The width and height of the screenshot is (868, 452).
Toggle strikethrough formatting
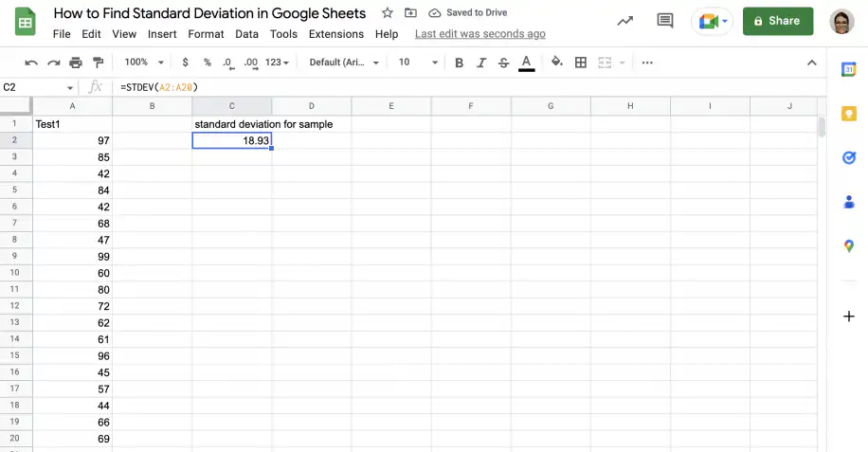point(503,63)
